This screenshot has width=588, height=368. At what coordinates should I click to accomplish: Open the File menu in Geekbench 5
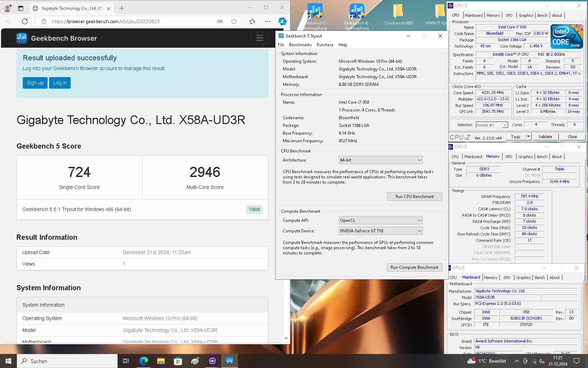coord(281,45)
